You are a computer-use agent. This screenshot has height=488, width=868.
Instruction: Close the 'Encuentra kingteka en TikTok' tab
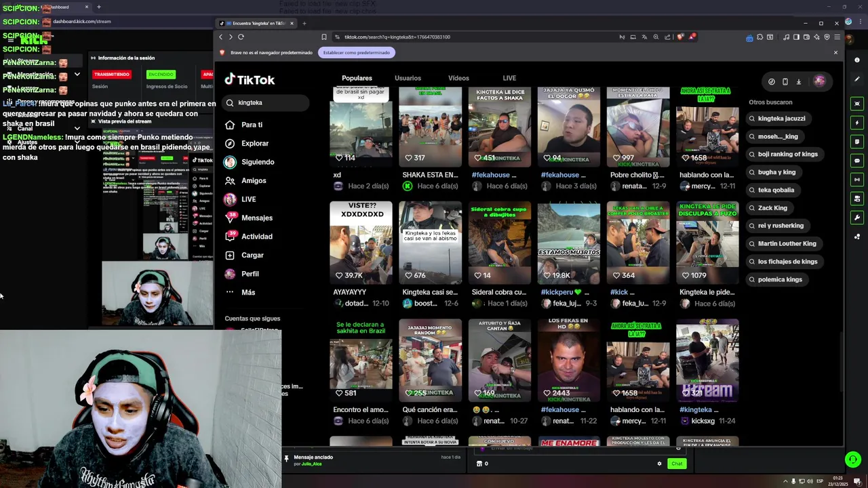pos(292,23)
